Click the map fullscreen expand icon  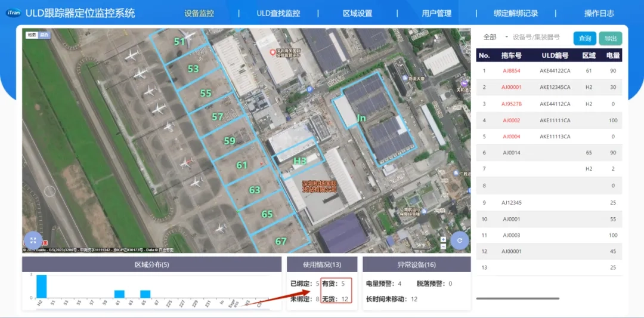pyautogui.click(x=33, y=240)
